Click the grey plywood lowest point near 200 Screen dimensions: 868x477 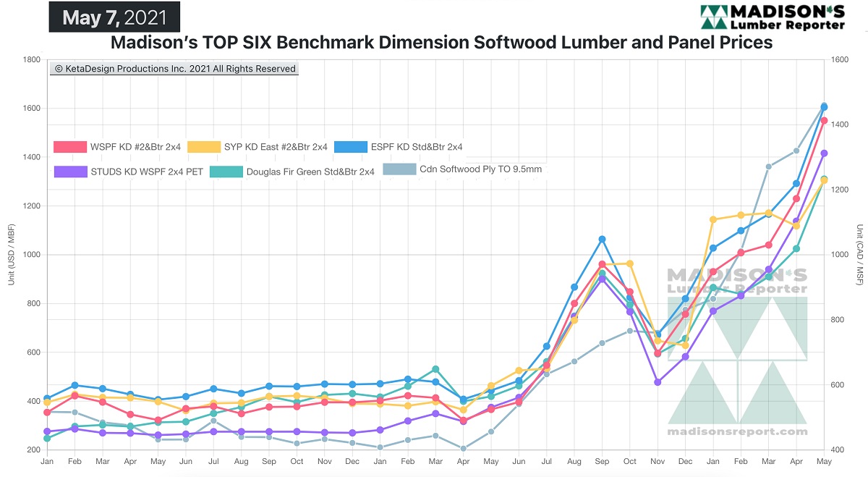pos(463,448)
